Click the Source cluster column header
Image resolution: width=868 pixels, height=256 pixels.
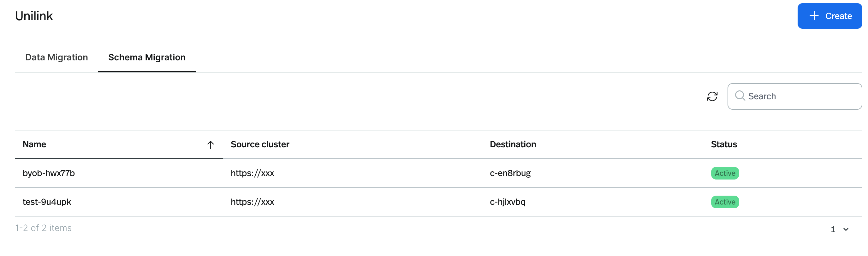260,144
